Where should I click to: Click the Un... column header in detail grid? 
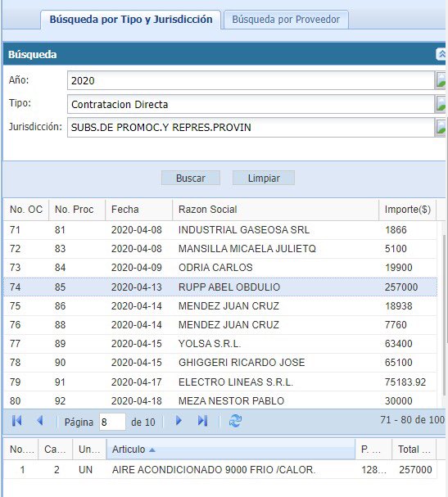(x=89, y=450)
